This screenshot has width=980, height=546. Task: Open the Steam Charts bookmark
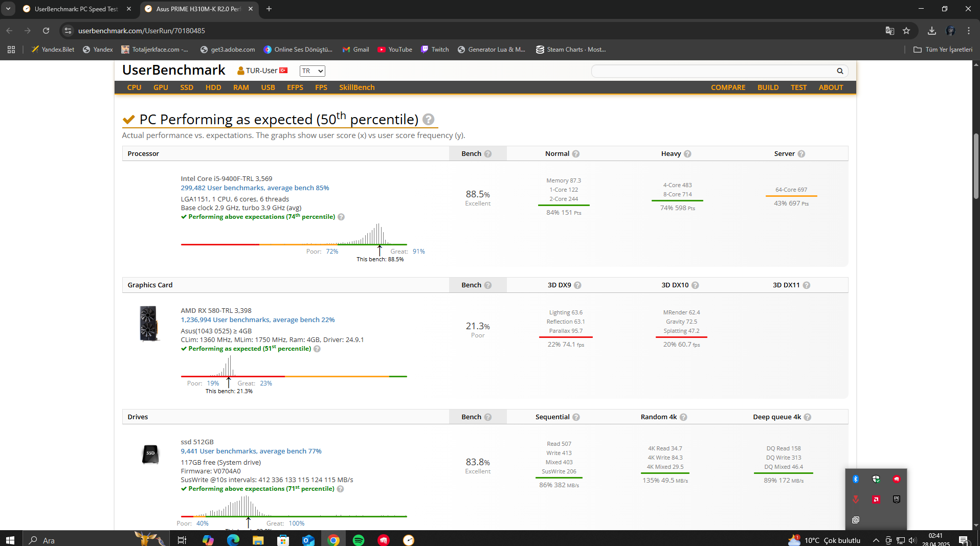coord(571,50)
